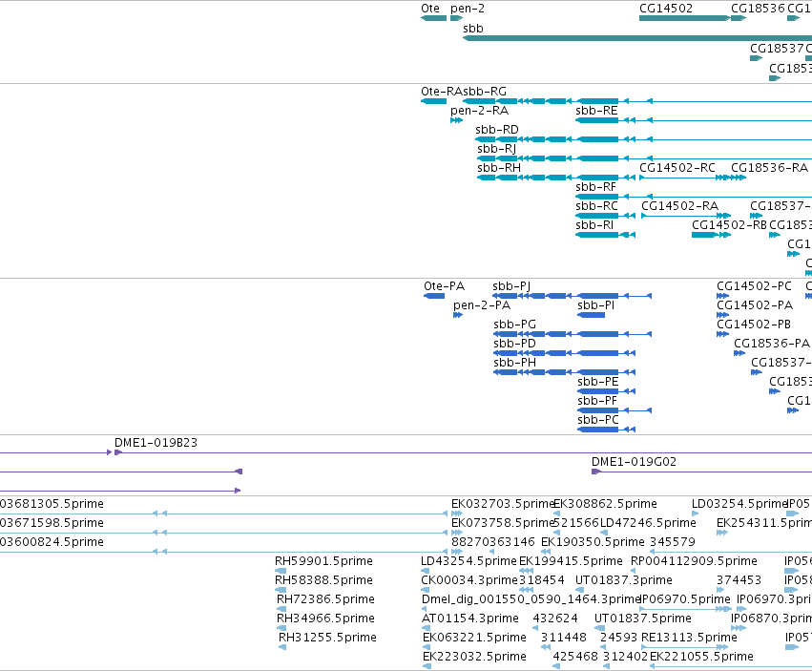Select the RE13113.5prime EST
Screen dimensions: 812x671
686,648
